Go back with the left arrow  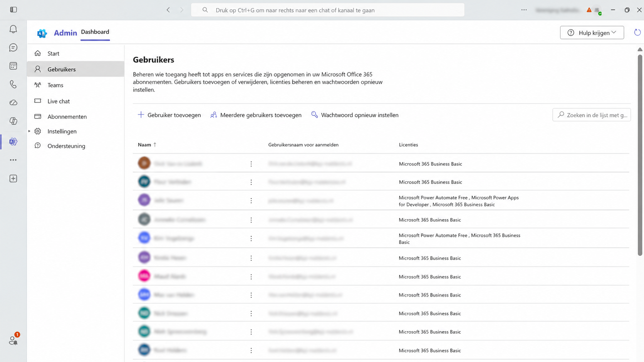tap(168, 10)
